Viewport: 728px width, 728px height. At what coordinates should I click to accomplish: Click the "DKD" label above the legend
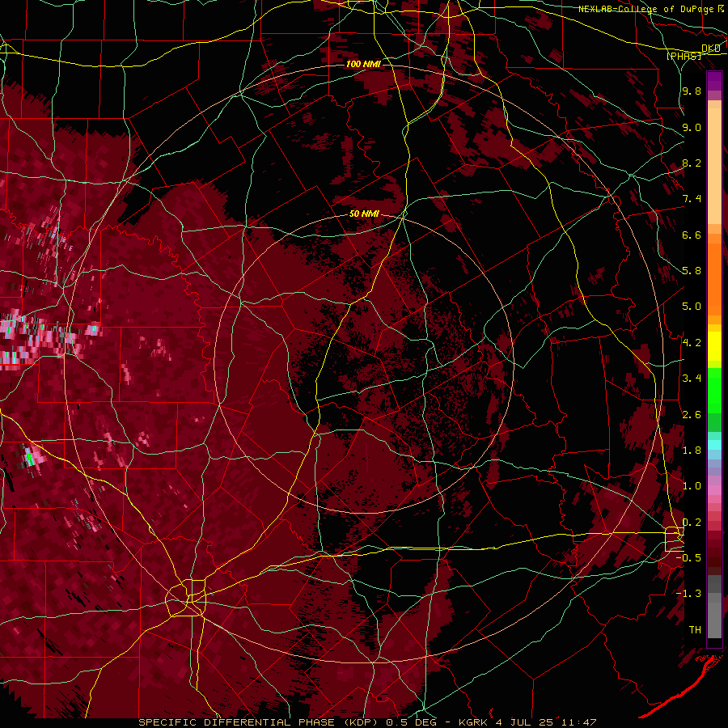pyautogui.click(x=711, y=49)
